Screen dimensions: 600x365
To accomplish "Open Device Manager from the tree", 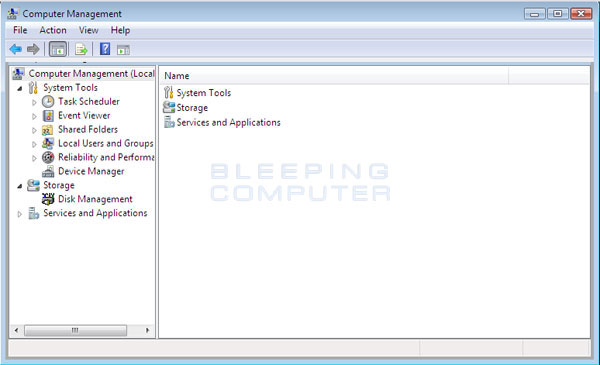I will click(x=91, y=171).
